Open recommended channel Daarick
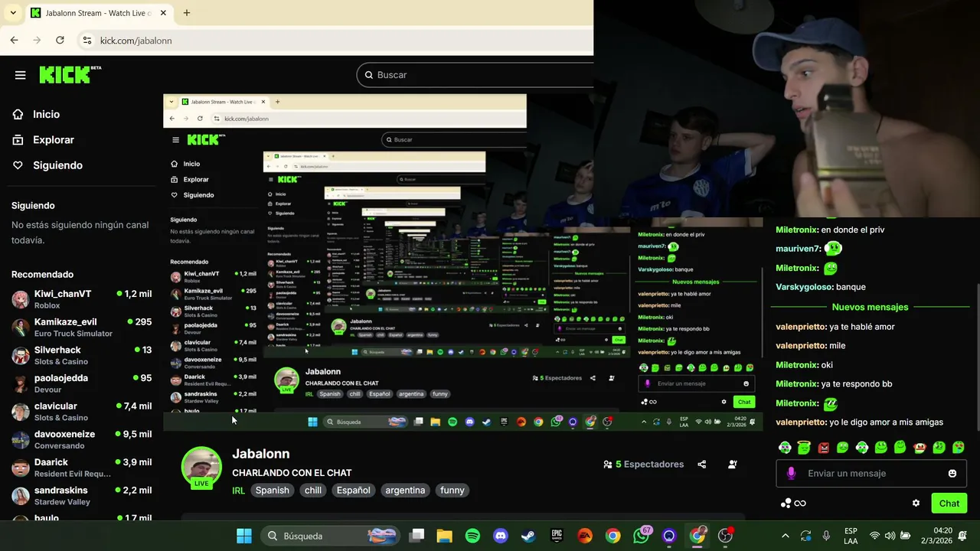Viewport: 980px width, 551px height. pyautogui.click(x=81, y=468)
